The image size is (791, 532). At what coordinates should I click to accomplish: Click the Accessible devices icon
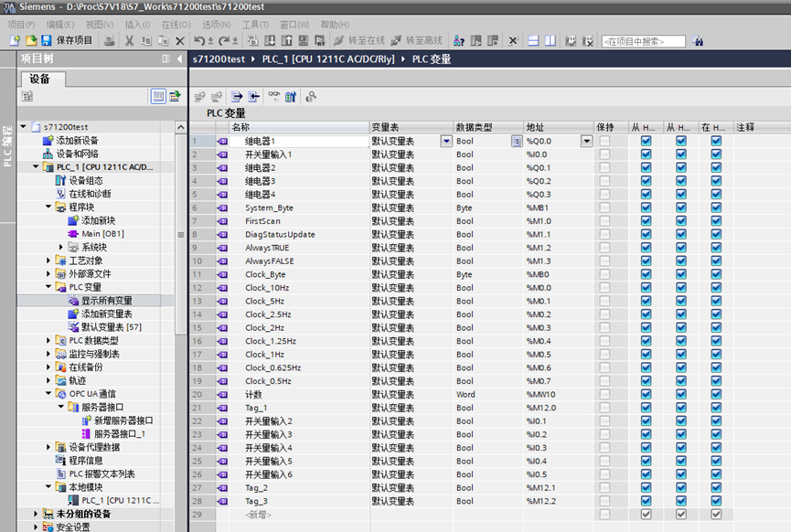pyautogui.click(x=459, y=41)
